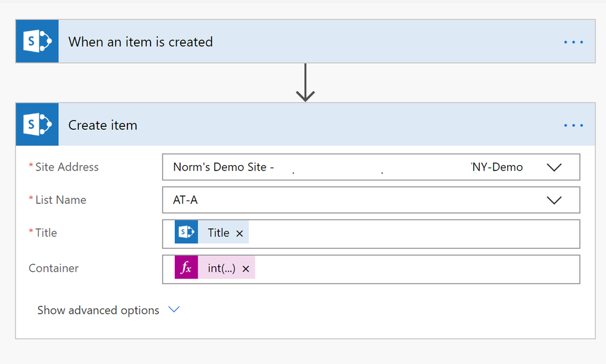Click the Create item header title
This screenshot has height=364, width=606.
point(103,126)
